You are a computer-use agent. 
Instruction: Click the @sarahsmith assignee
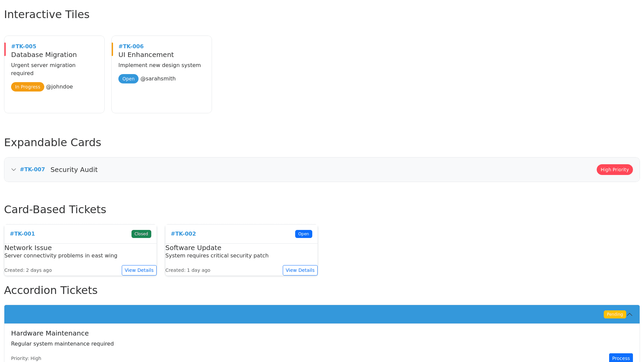pos(158,79)
